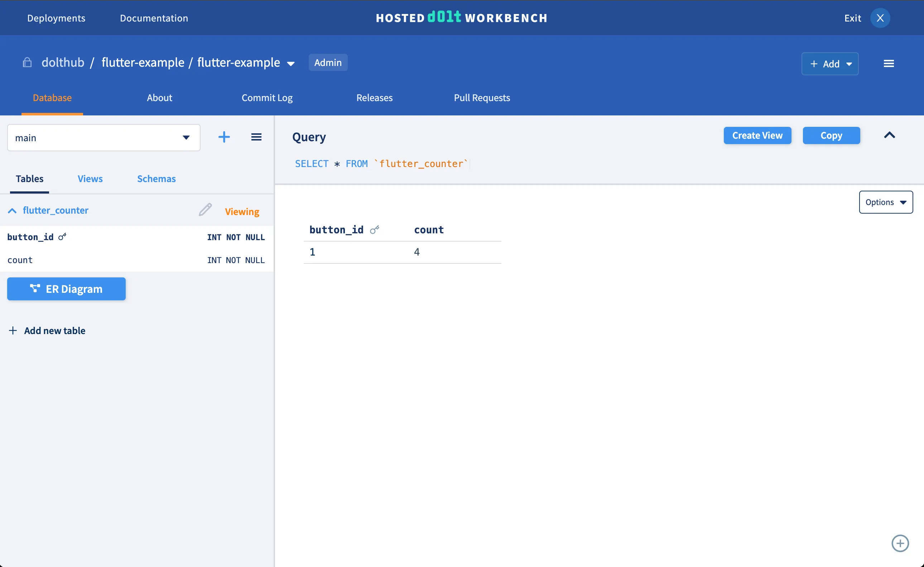Image resolution: width=924 pixels, height=567 pixels.
Task: Click the Create View button
Action: [x=757, y=135]
